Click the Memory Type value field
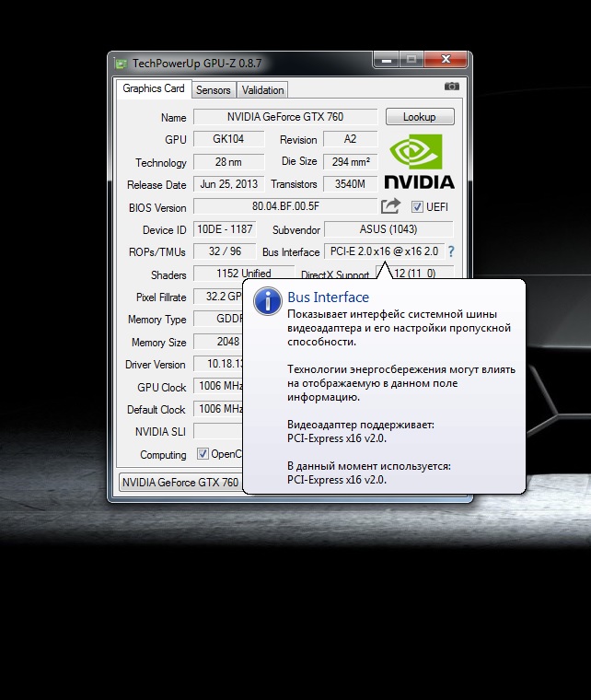591x700 pixels. click(x=218, y=319)
